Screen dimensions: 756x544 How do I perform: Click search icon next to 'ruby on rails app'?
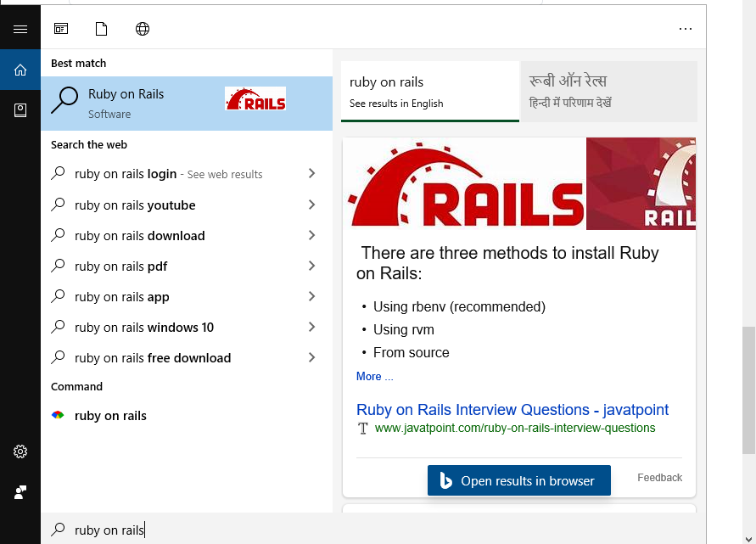click(58, 296)
